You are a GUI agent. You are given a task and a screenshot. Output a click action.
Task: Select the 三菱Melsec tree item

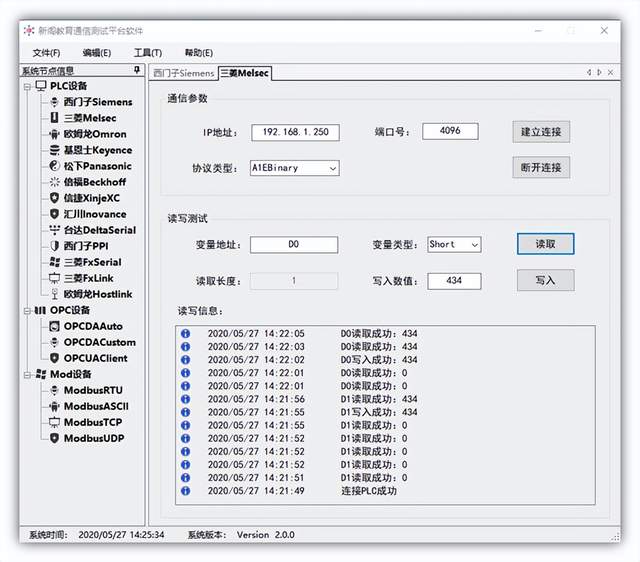(90, 118)
